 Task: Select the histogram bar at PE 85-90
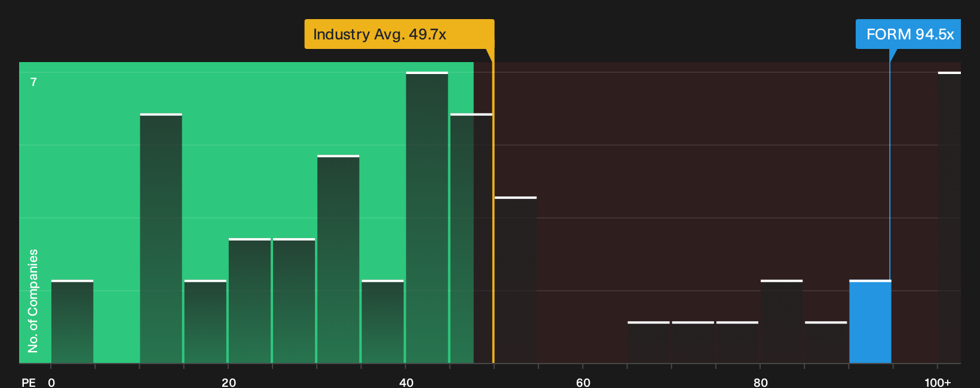826,343
